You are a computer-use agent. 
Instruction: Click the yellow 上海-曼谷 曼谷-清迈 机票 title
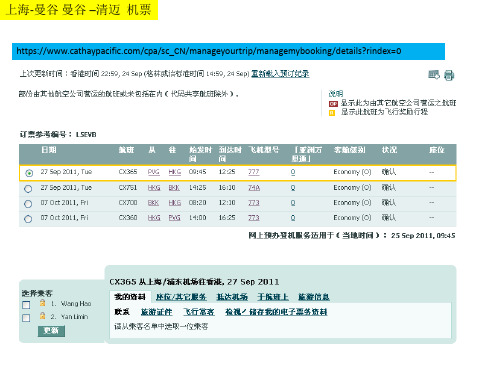[79, 10]
